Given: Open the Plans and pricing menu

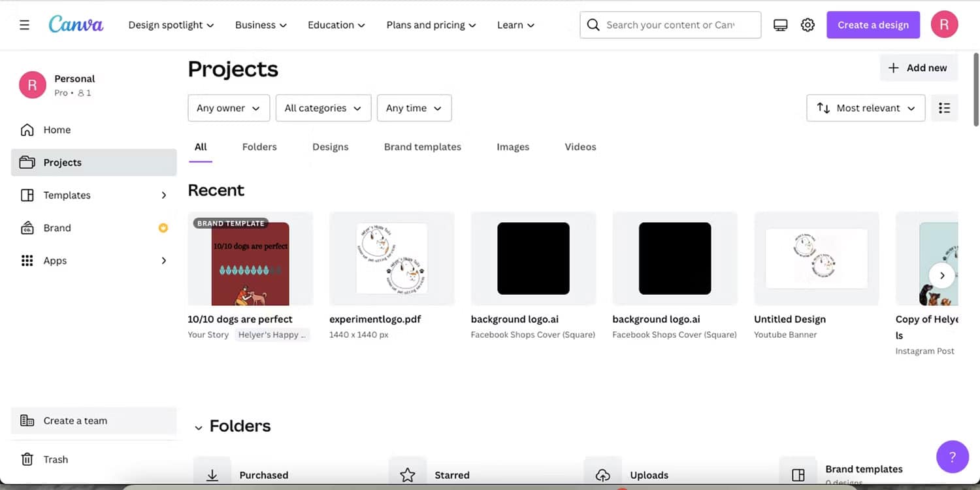Looking at the screenshot, I should [431, 24].
